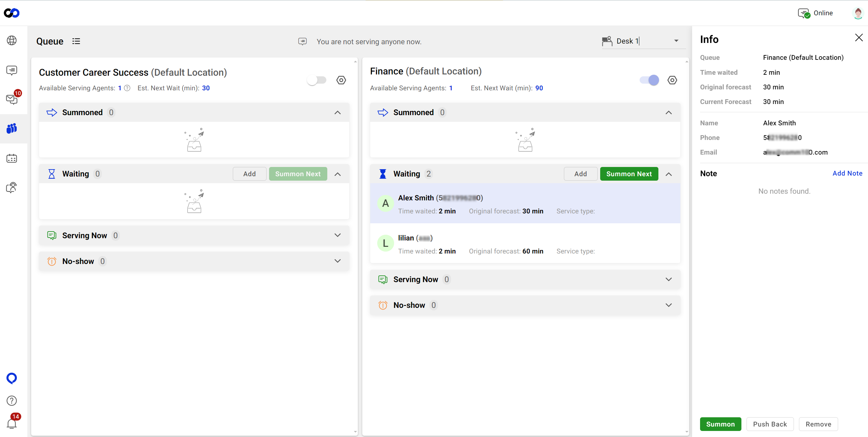Click Add in Customer Career Success Waiting

coord(250,174)
